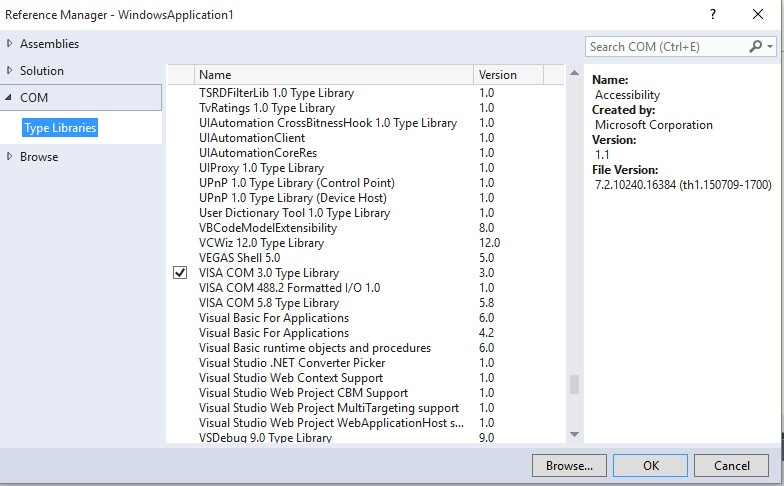Click the Cancel button
This screenshot has width=784, height=486.
pos(730,465)
